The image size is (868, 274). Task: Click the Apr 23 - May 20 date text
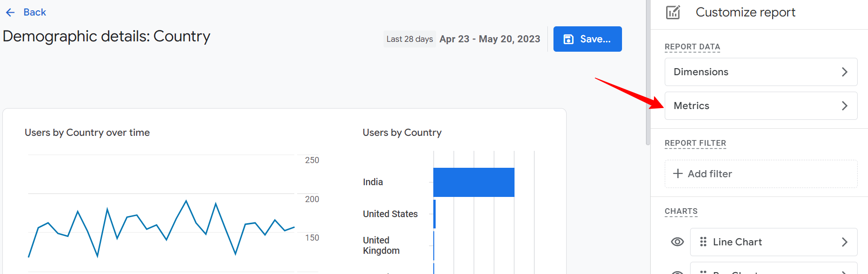(x=490, y=39)
